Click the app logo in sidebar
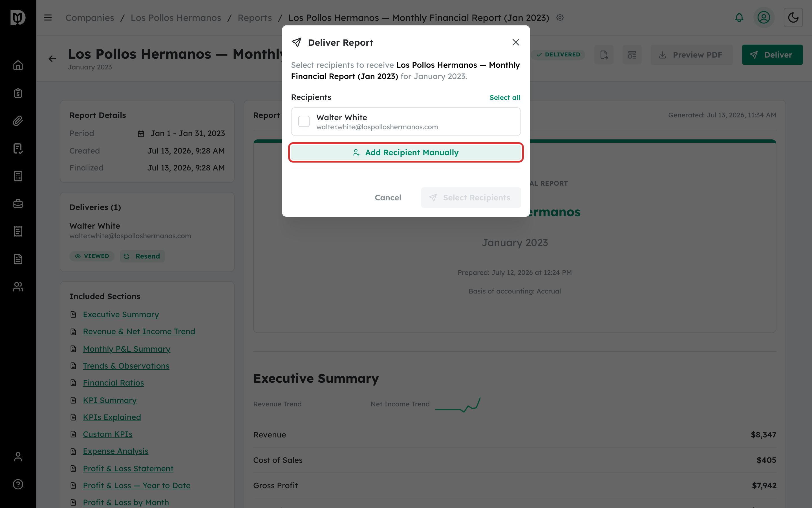812x508 pixels. pos(18,17)
